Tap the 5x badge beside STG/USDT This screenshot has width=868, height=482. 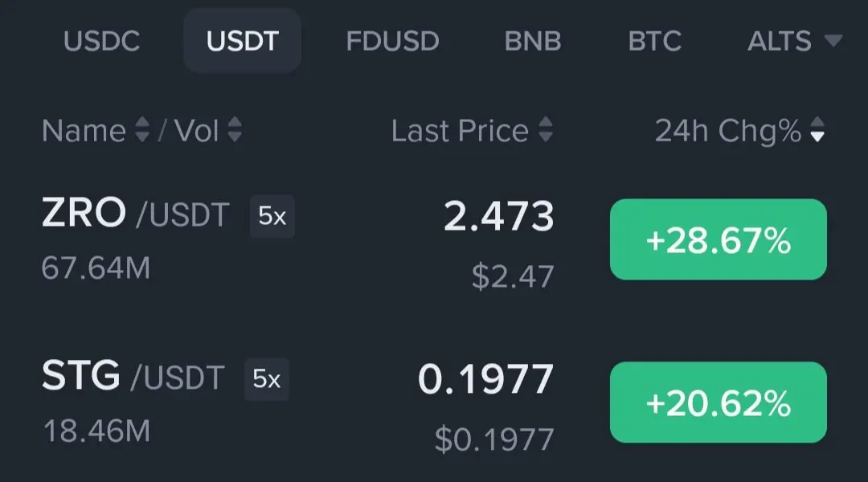[267, 379]
